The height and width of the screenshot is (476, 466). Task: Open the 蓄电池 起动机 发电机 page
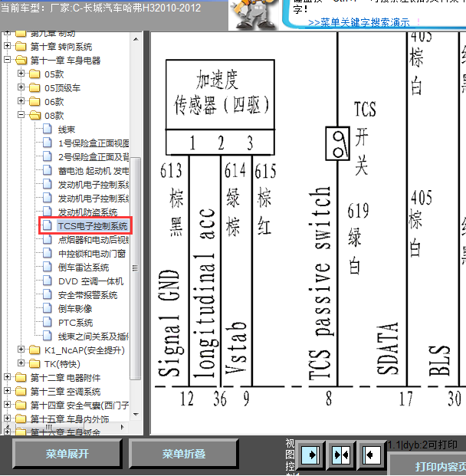(x=94, y=171)
